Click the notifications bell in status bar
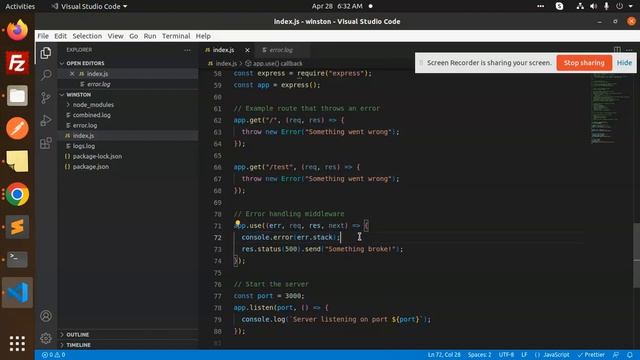 tap(629, 355)
